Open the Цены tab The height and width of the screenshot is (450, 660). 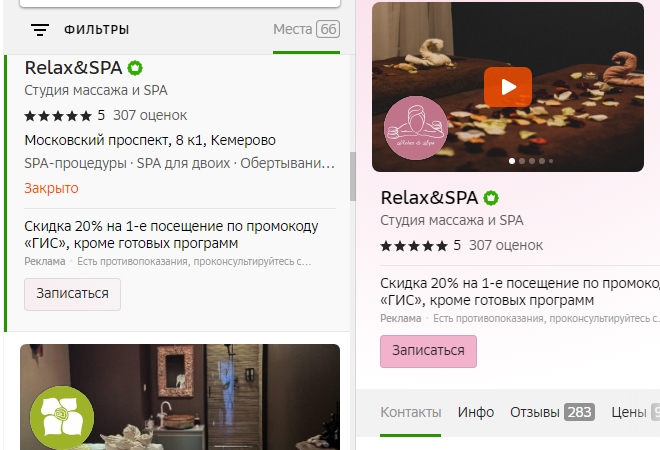pyautogui.click(x=635, y=412)
